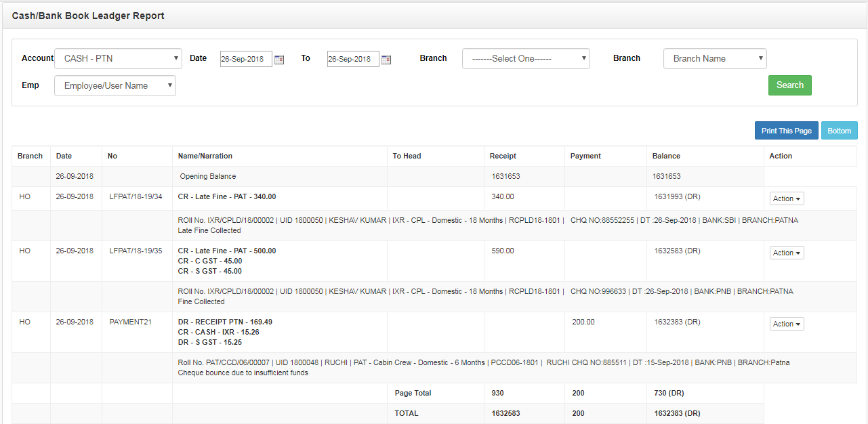Click balance value 1632583 (DR)

click(677, 251)
